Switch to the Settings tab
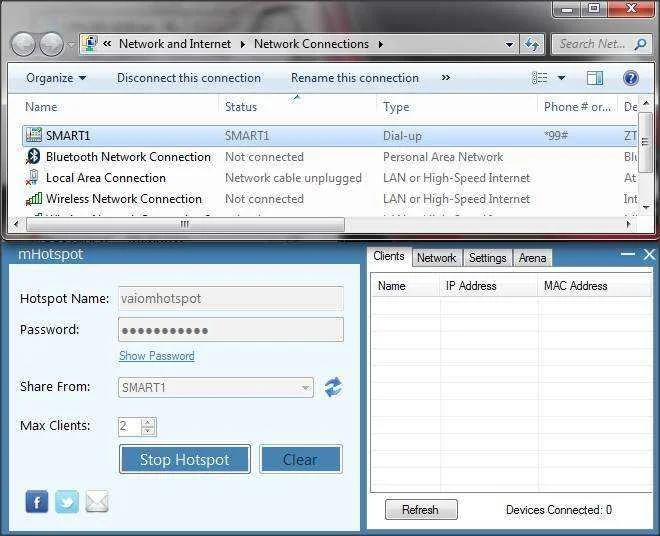 click(487, 258)
